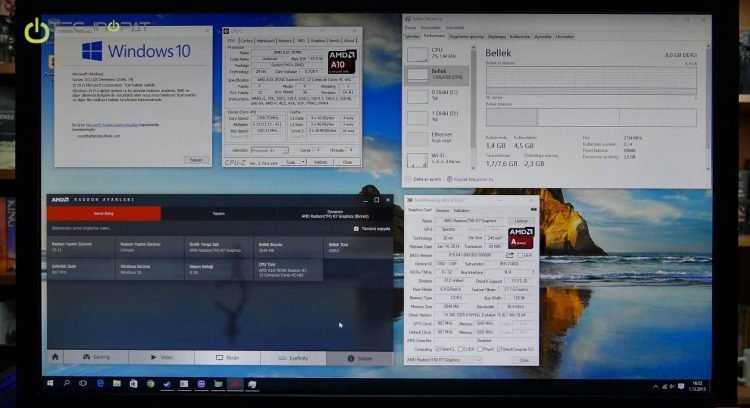Select 0 Diski (C:) in Task Manager
Screen dimensions: 750x408
tap(438, 96)
